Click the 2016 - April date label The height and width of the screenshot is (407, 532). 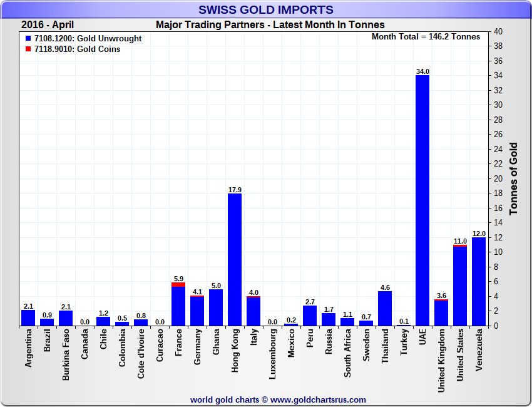click(48, 25)
